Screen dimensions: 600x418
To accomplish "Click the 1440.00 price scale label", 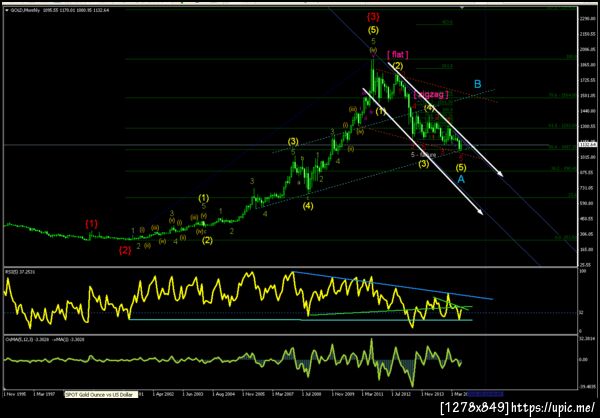I will click(586, 111).
